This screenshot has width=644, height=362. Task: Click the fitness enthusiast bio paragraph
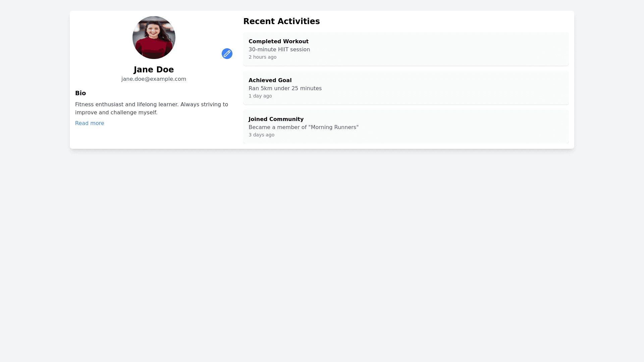[x=152, y=109]
